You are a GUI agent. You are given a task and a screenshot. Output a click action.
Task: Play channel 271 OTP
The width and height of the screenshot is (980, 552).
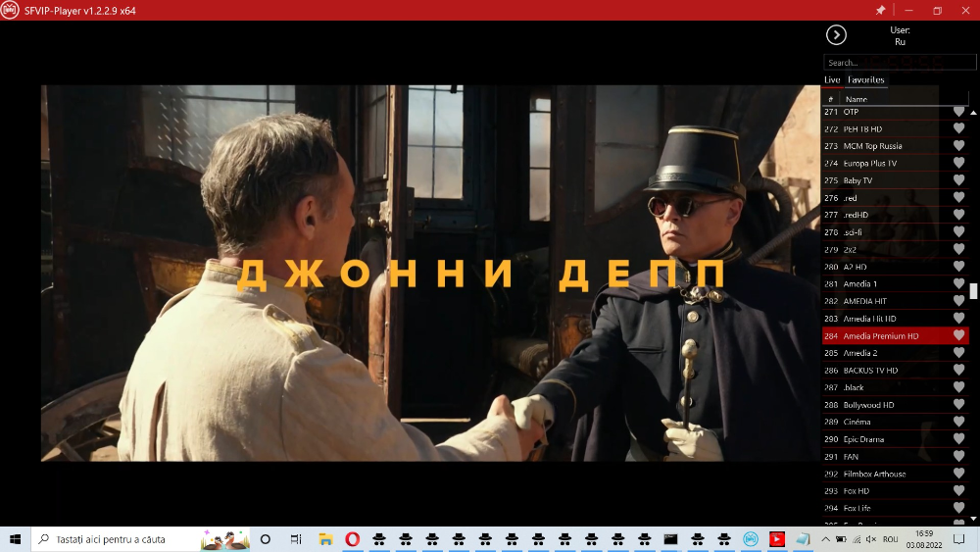[x=895, y=112]
